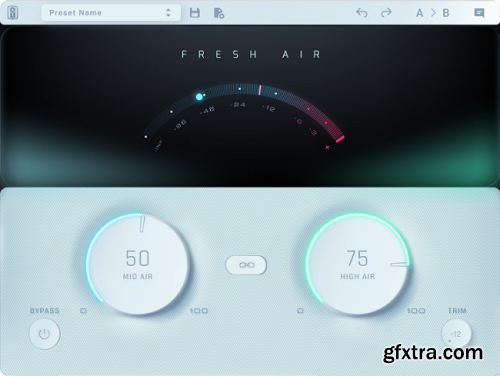This screenshot has height=376, width=500.
Task: Select the B compare state
Action: [446, 13]
